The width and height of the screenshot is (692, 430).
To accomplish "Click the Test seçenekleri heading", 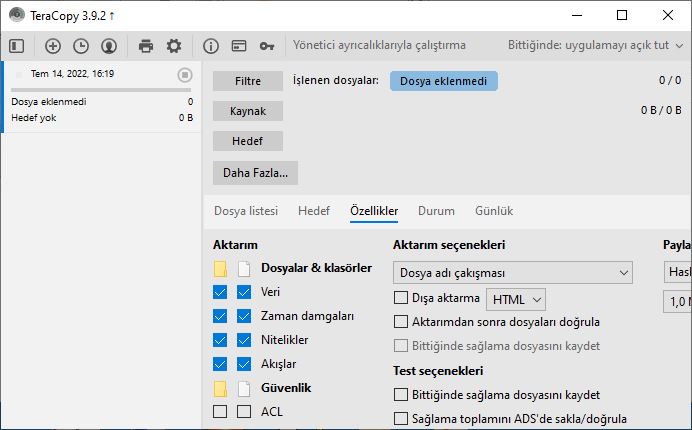I will pyautogui.click(x=438, y=371).
